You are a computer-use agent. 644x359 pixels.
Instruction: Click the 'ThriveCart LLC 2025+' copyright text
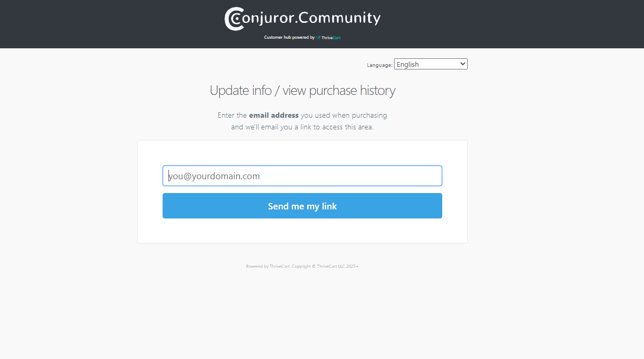point(337,266)
